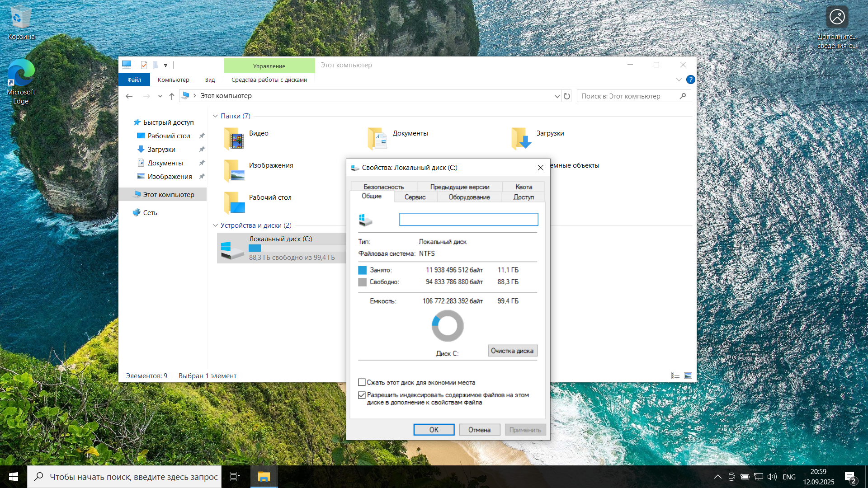Switch to the Сервис tab

click(x=415, y=197)
